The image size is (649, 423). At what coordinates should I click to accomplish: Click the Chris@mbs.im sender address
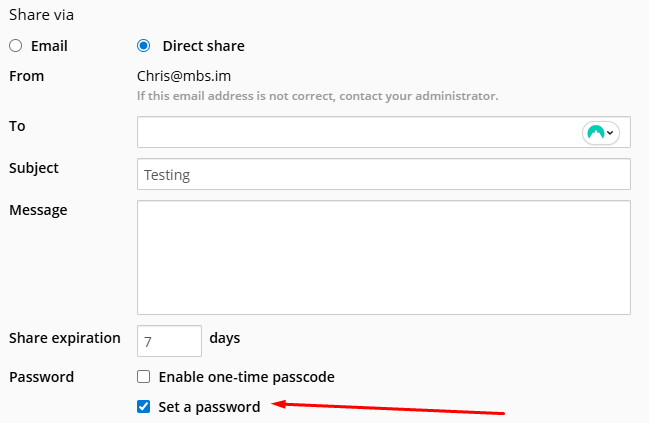[x=184, y=76]
